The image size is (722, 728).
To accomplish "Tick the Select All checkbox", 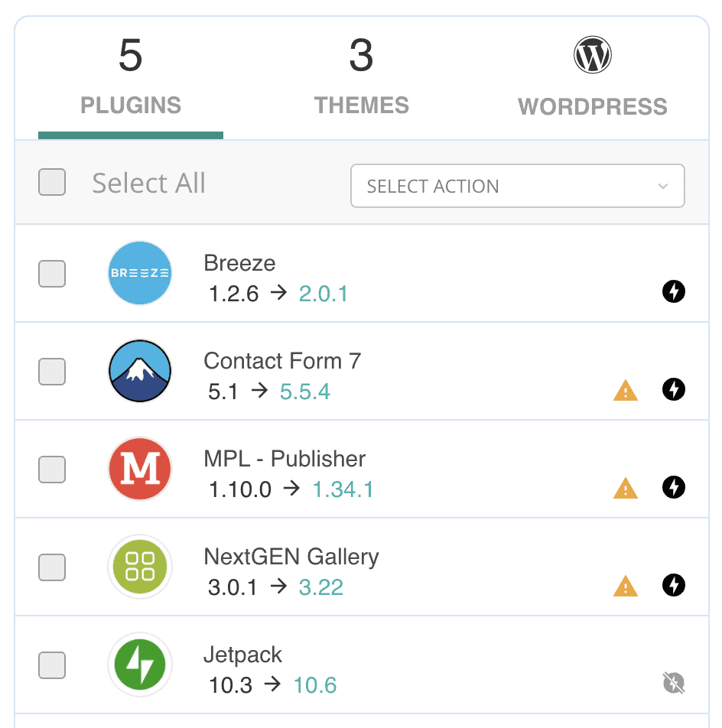I will click(52, 182).
